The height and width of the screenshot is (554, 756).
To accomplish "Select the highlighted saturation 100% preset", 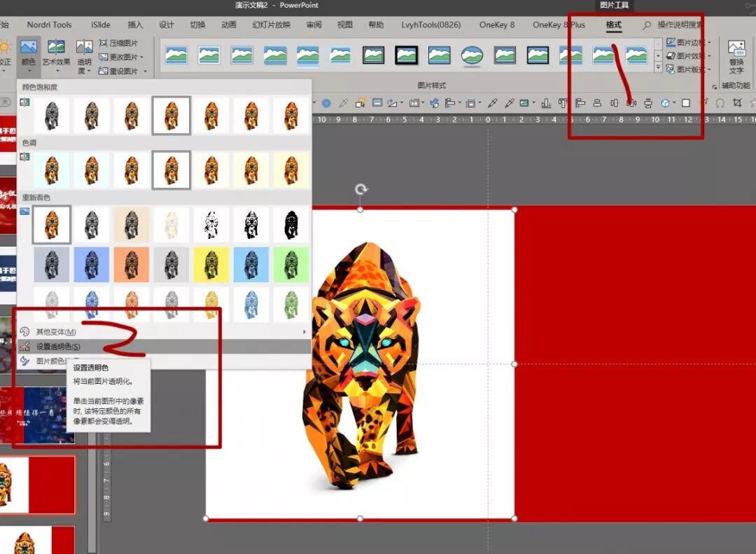I will 171,116.
